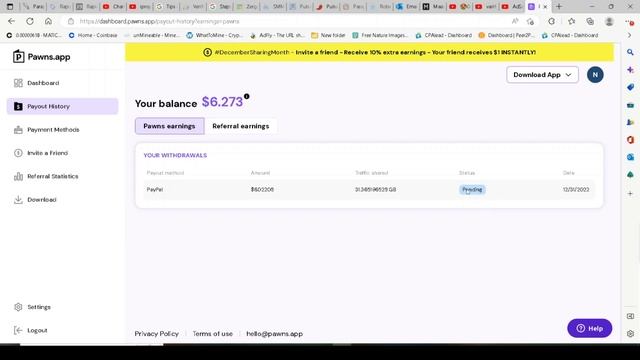This screenshot has height=360, width=640.
Task: Open Edge sidebar Shopping tag icon
Action: tap(630, 87)
